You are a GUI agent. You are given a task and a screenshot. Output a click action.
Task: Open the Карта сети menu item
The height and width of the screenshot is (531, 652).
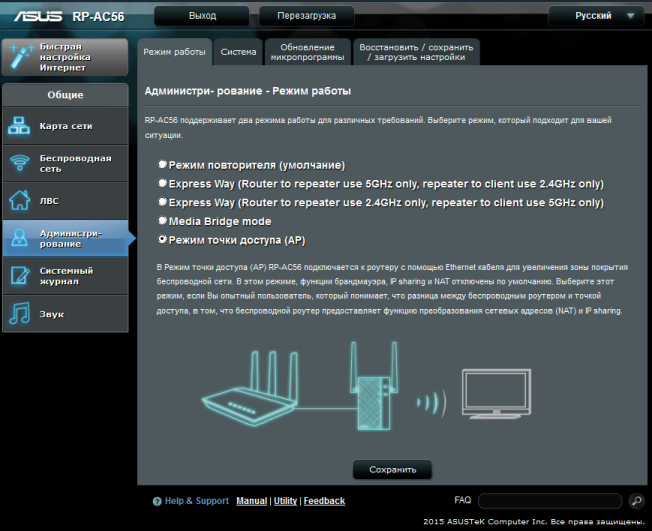[x=65, y=126]
